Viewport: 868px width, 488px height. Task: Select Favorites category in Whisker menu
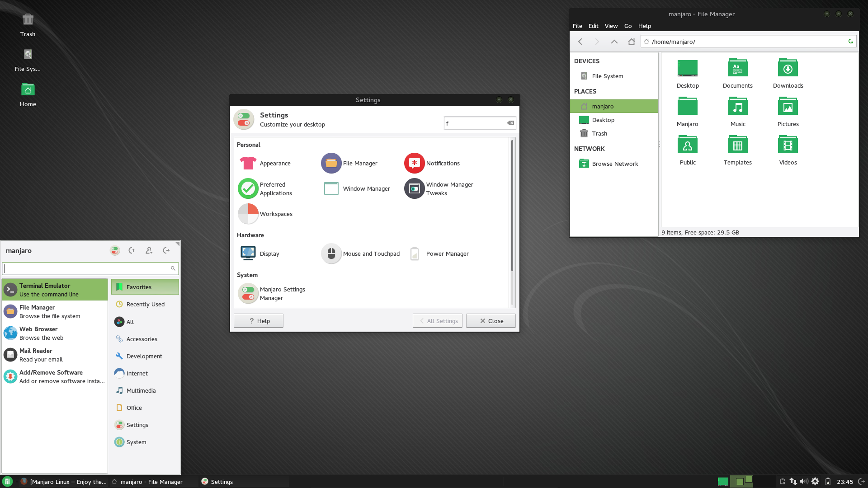(145, 287)
